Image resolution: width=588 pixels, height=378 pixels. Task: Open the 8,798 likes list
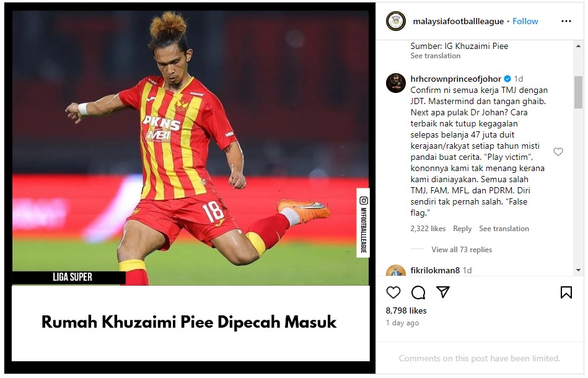[406, 310]
